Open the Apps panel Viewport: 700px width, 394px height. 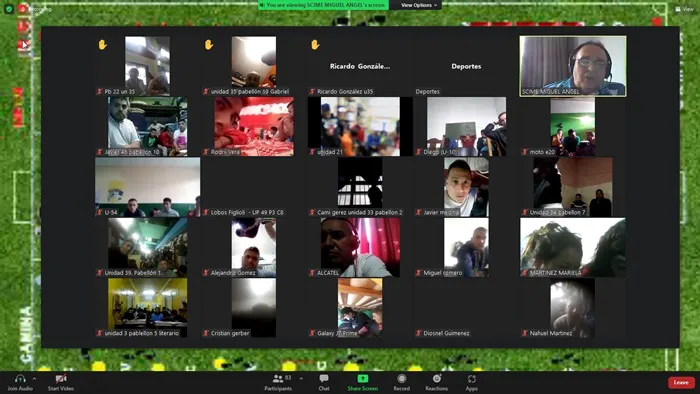coord(471,379)
